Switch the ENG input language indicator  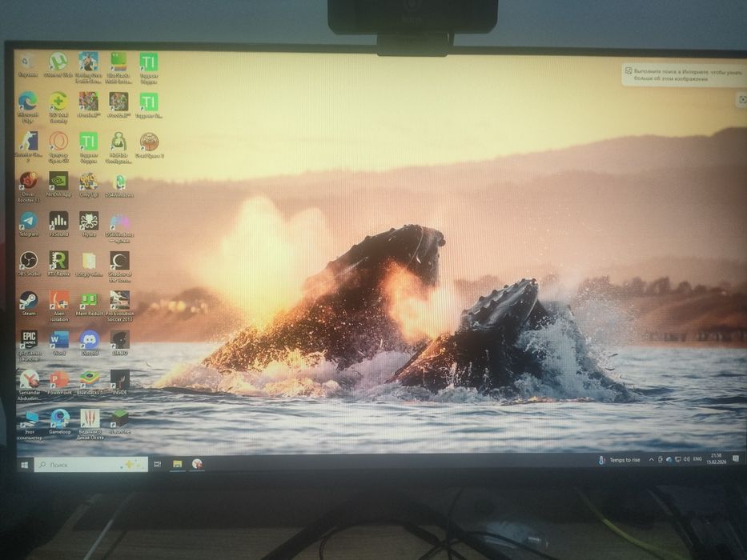tap(697, 459)
